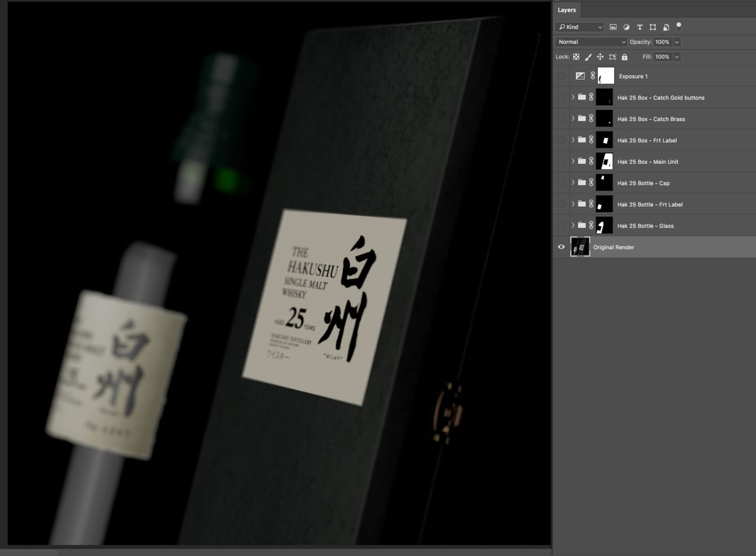
Task: Expand the Hak 25 Box - Catch Brass group
Action: pos(573,119)
